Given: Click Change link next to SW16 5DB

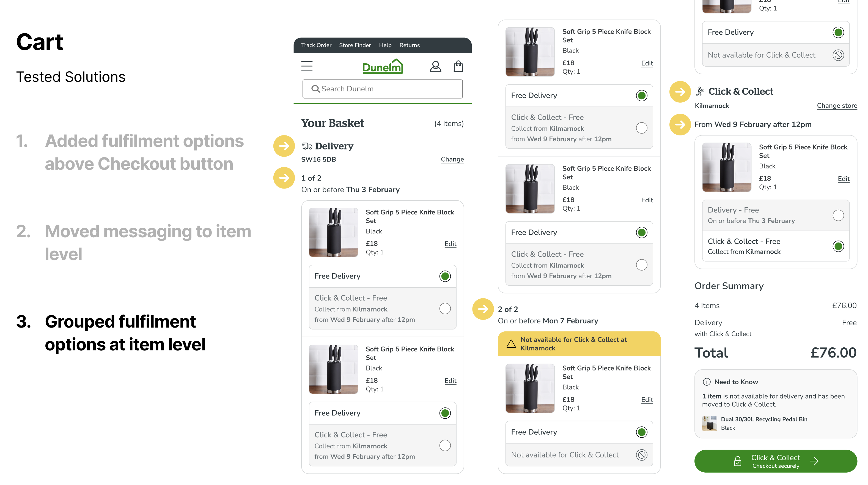Looking at the screenshot, I should pyautogui.click(x=452, y=159).
